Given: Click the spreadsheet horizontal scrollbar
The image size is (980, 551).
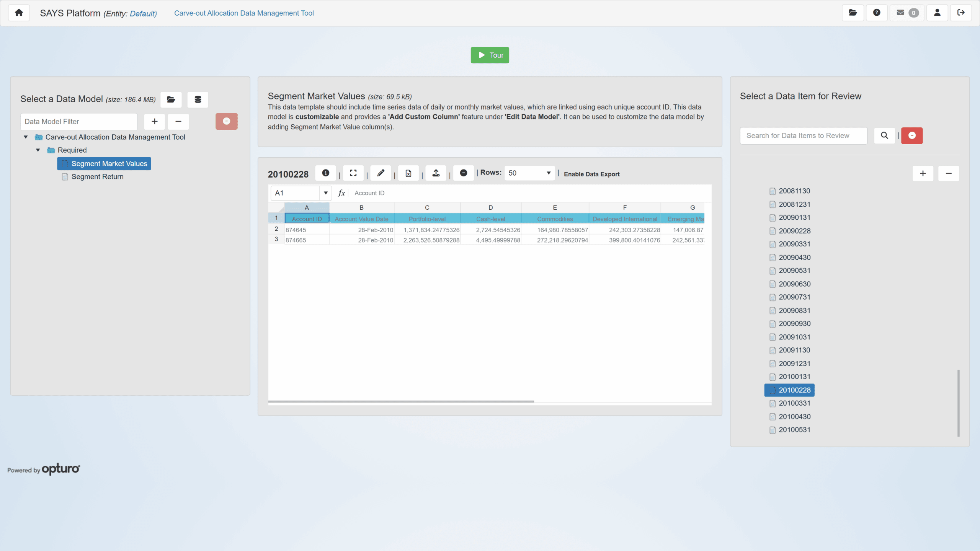Looking at the screenshot, I should coord(401,401).
